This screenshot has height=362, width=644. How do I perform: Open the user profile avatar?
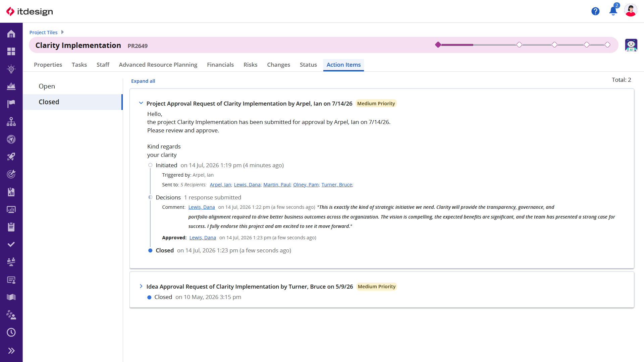pos(631,11)
